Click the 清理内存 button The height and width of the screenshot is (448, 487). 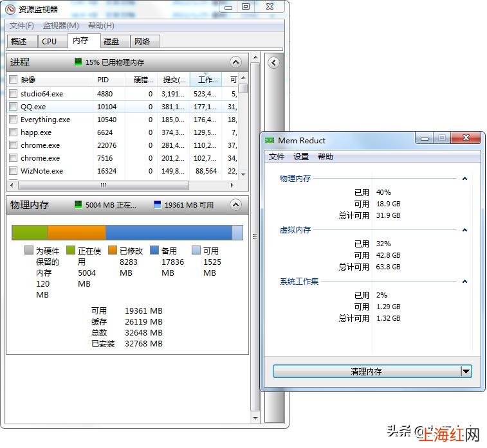[367, 371]
